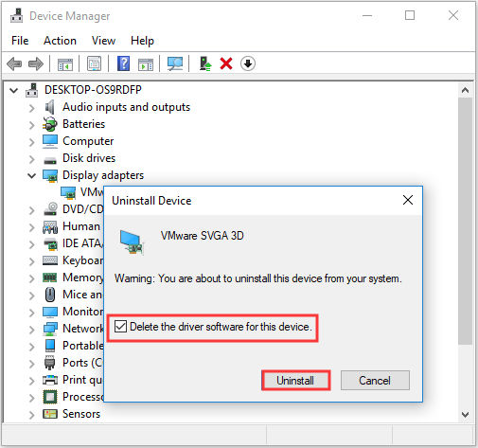Viewport: 478px width, 448px height.
Task: Click the Sensors category icon
Action: (50, 414)
